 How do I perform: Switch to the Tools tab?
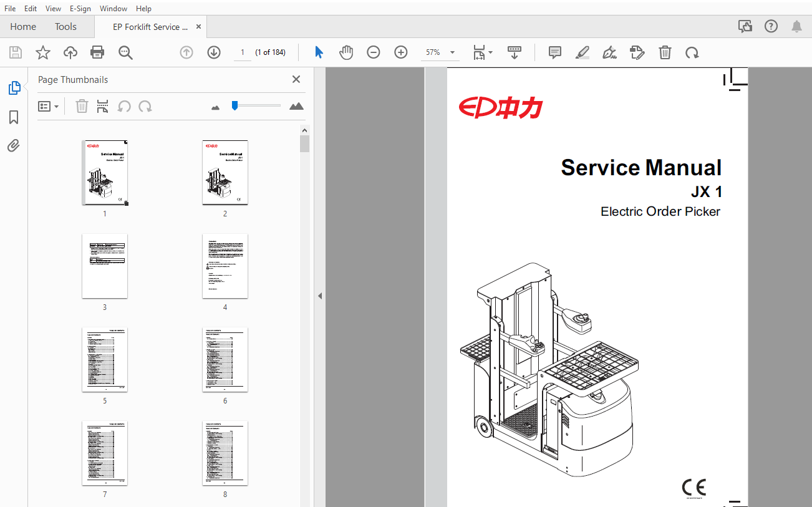65,27
